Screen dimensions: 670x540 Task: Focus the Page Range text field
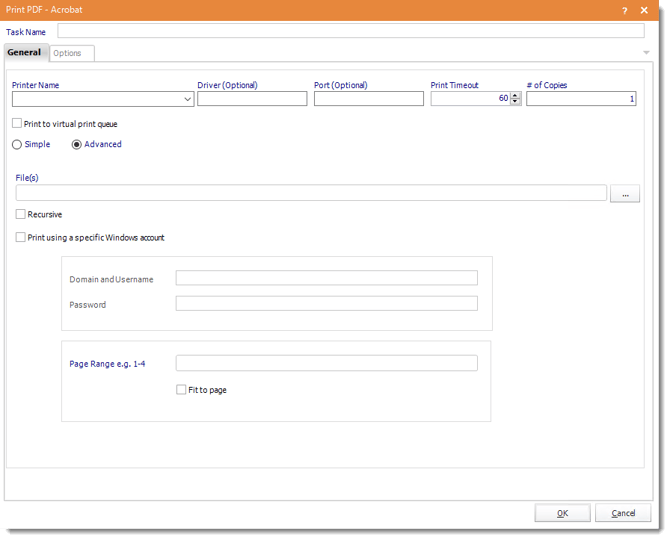326,363
